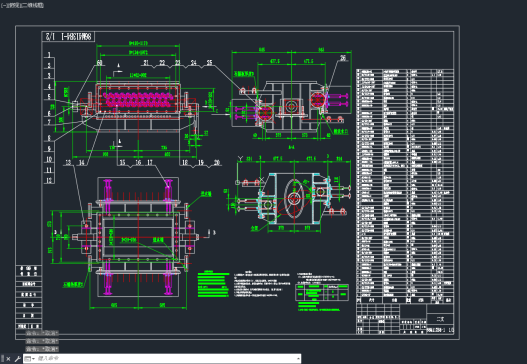This screenshot has width=527, height=364.
Task: Close the command line window
Action: [9, 359]
